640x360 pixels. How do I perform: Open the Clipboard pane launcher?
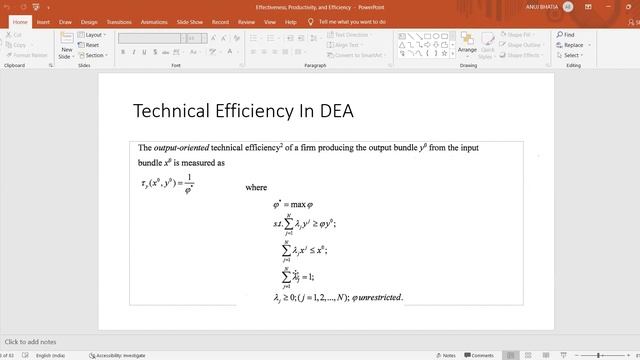tap(51, 65)
